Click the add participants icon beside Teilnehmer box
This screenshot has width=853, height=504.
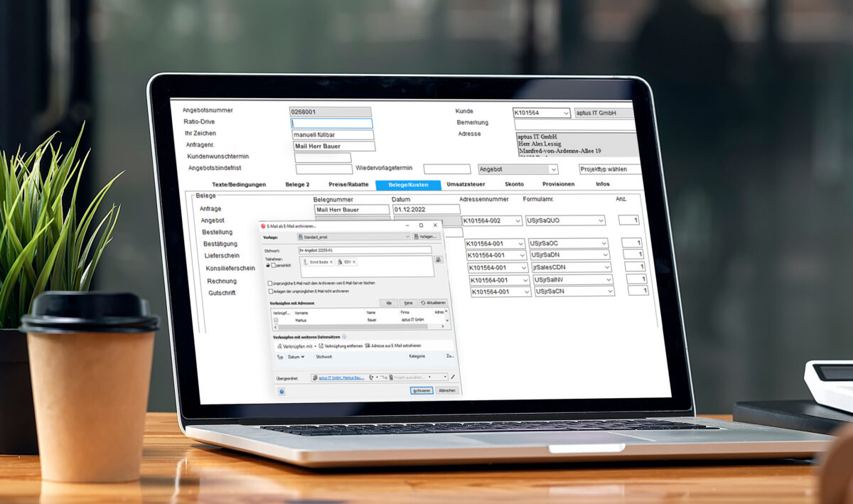click(x=439, y=260)
